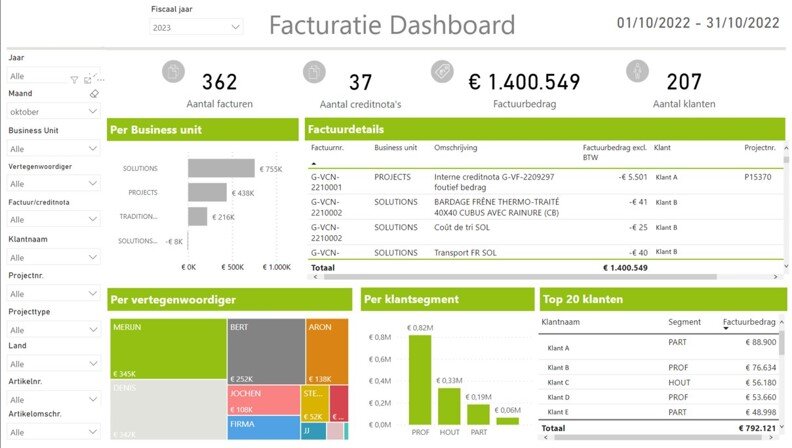Viewport: 792px width, 448px height.
Task: Select the PROJECTS bar of € 438K
Action: (207, 192)
